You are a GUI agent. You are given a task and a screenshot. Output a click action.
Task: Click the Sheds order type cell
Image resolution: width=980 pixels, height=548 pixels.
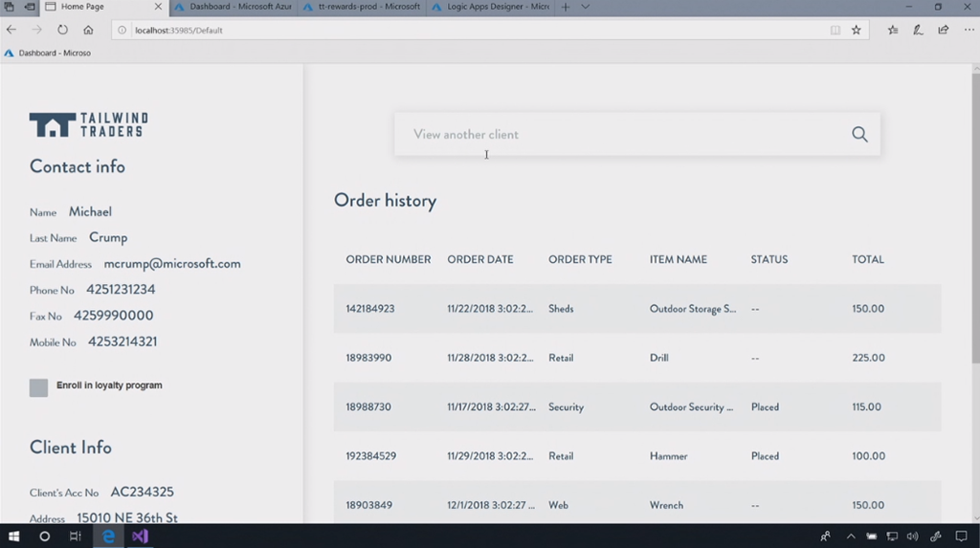tap(561, 309)
